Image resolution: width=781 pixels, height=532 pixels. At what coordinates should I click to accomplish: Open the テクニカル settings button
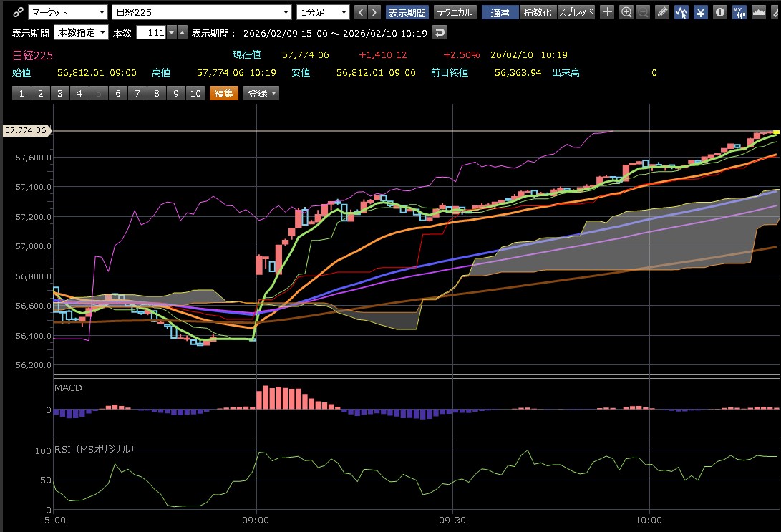(455, 12)
